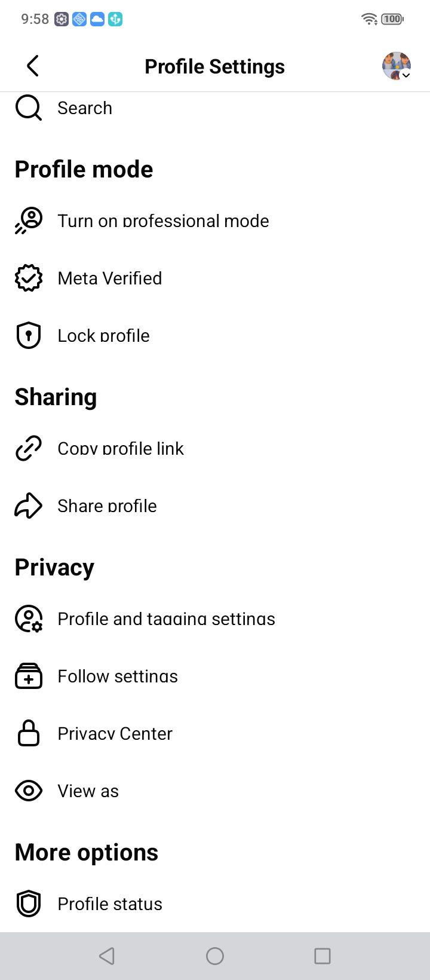This screenshot has width=430, height=980.
Task: Tap the back arrow icon
Action: [x=33, y=66]
